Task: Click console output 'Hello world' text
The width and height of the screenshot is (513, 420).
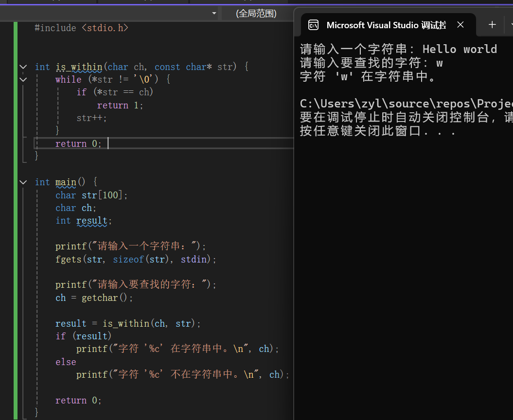Action: 460,49
